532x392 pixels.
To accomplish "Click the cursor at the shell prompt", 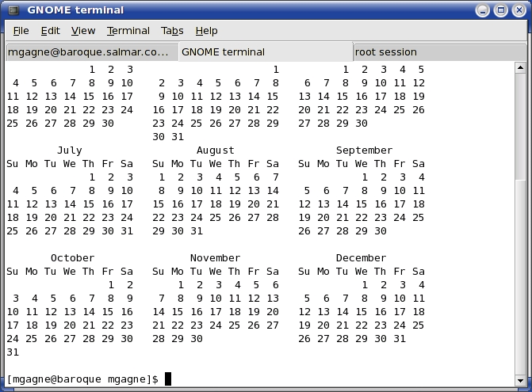I will (168, 379).
